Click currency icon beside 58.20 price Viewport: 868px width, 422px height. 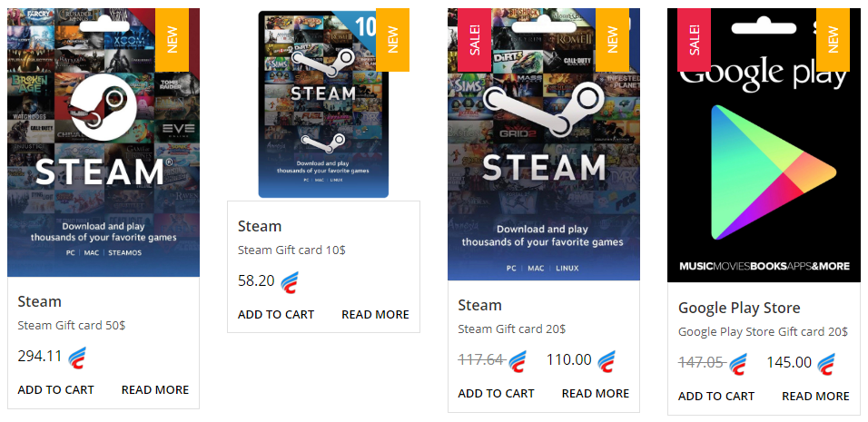[290, 282]
